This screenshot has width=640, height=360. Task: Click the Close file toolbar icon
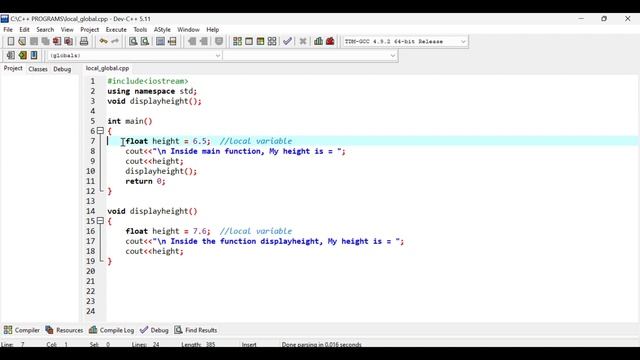click(57, 41)
